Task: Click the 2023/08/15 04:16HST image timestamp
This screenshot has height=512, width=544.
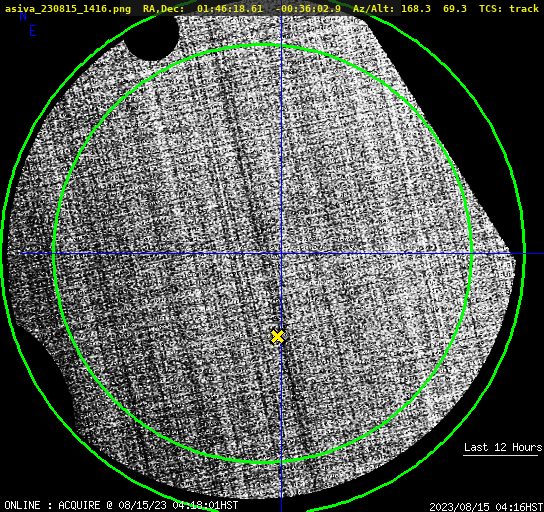Action: 486,507
